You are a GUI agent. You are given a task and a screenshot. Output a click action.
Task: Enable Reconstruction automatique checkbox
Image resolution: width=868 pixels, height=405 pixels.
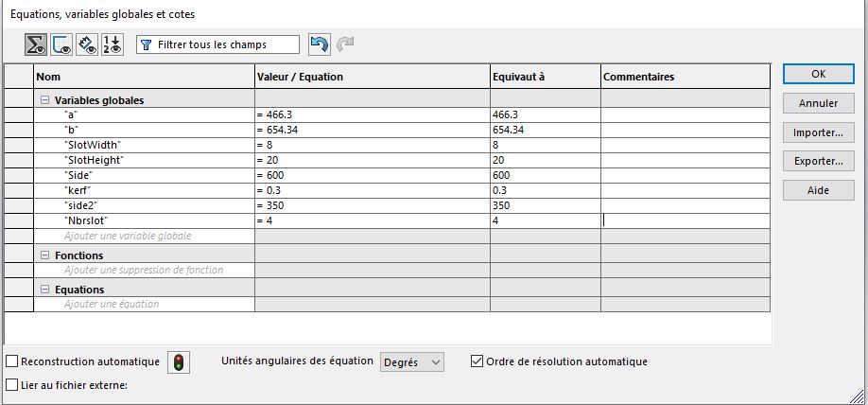pyautogui.click(x=12, y=361)
